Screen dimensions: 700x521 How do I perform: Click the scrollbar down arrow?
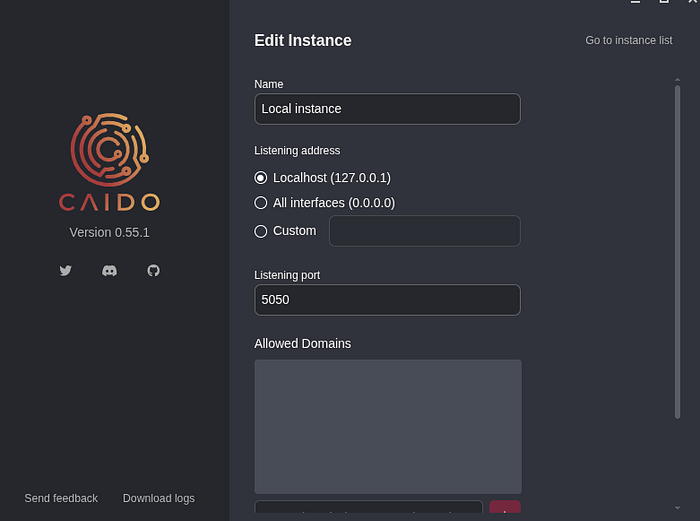click(x=677, y=508)
